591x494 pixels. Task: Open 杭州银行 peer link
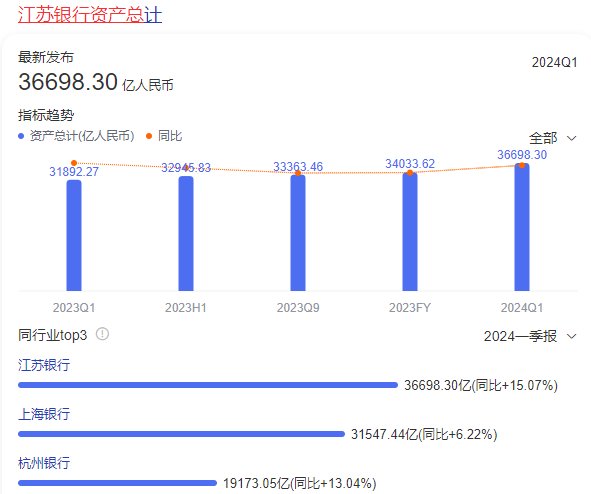pyautogui.click(x=44, y=463)
